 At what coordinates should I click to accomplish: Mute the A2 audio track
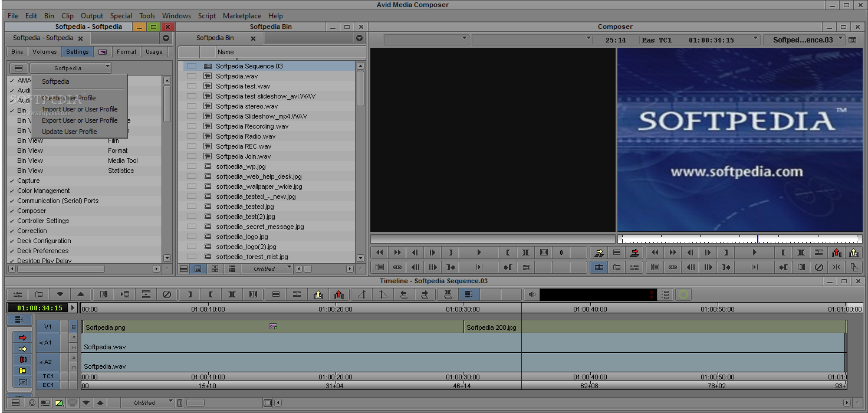[x=74, y=367]
